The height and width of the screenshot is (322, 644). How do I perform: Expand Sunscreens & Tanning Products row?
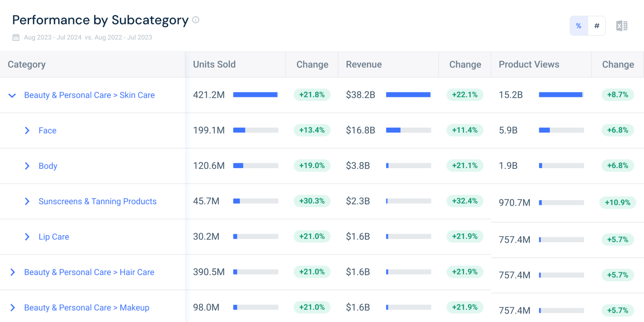point(27,202)
